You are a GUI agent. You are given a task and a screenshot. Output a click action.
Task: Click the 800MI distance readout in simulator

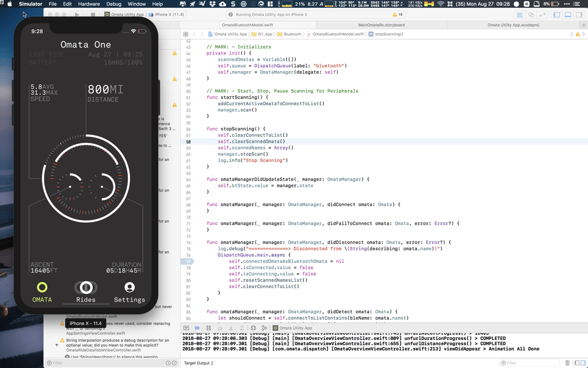(x=105, y=90)
